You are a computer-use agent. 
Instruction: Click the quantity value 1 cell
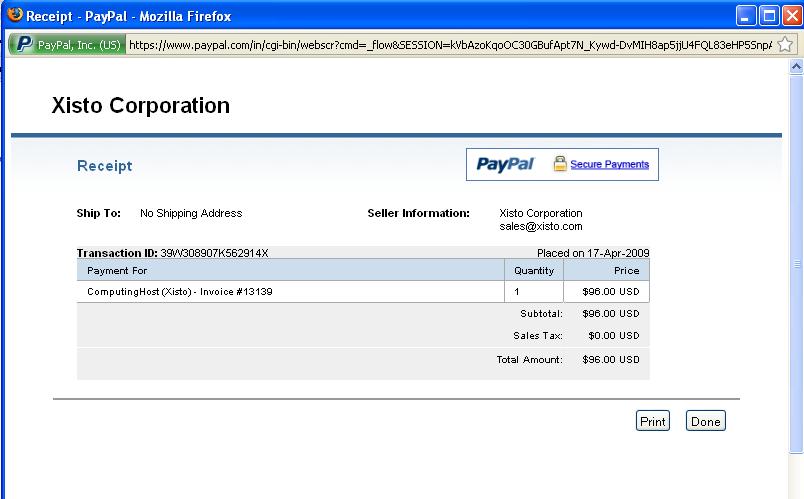534,291
